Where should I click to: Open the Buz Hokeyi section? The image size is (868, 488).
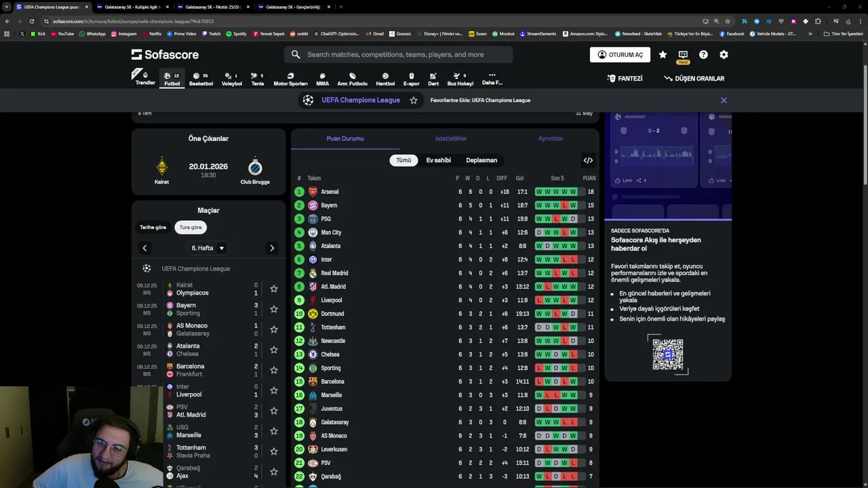(460, 79)
